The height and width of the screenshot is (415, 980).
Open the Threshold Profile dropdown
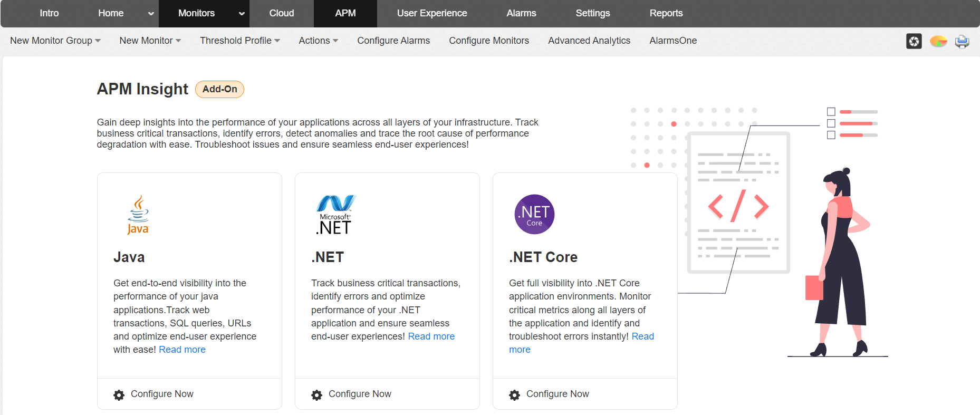[239, 41]
